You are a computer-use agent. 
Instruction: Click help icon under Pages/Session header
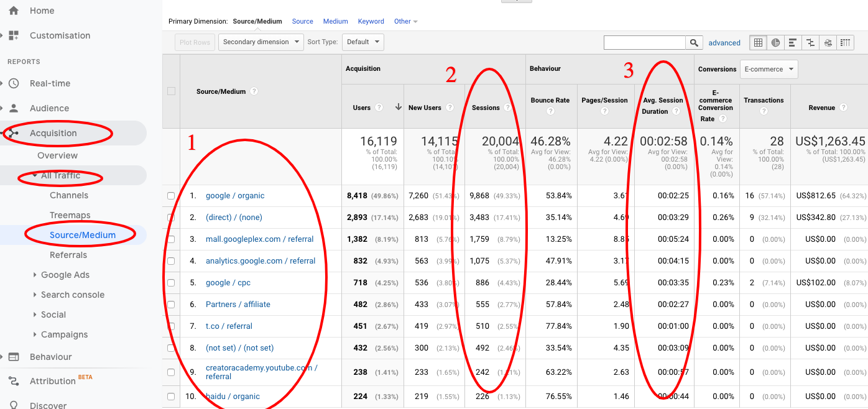click(x=604, y=111)
